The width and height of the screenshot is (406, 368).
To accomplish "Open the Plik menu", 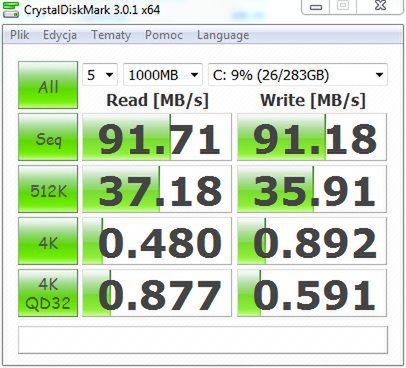I will 19,35.
